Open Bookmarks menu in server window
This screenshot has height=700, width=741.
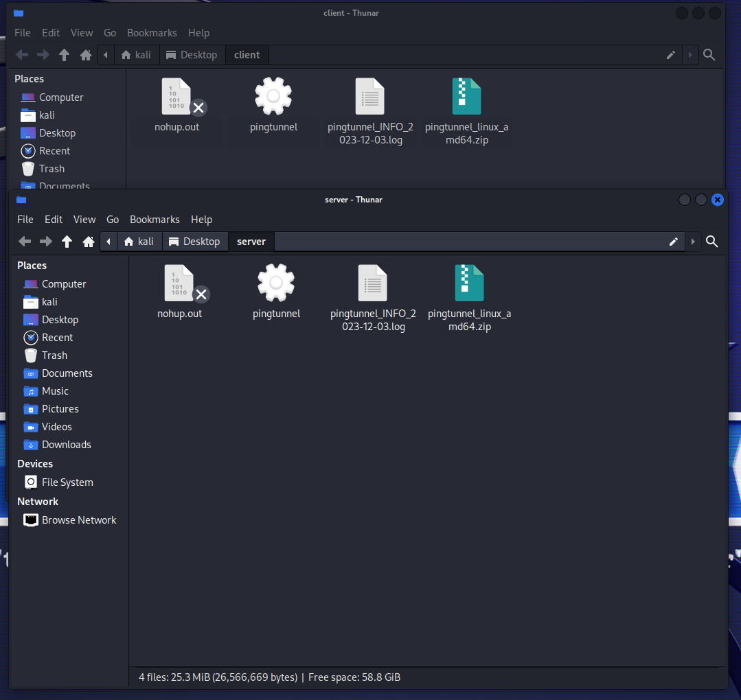155,220
